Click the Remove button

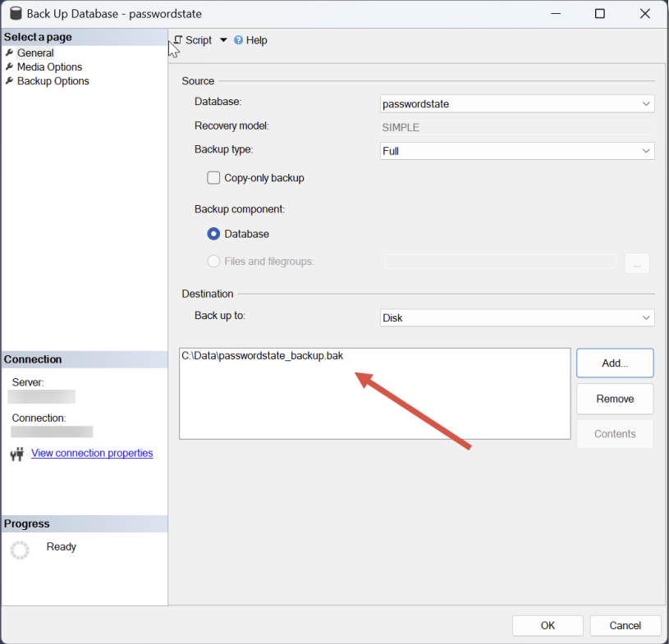pyautogui.click(x=615, y=399)
